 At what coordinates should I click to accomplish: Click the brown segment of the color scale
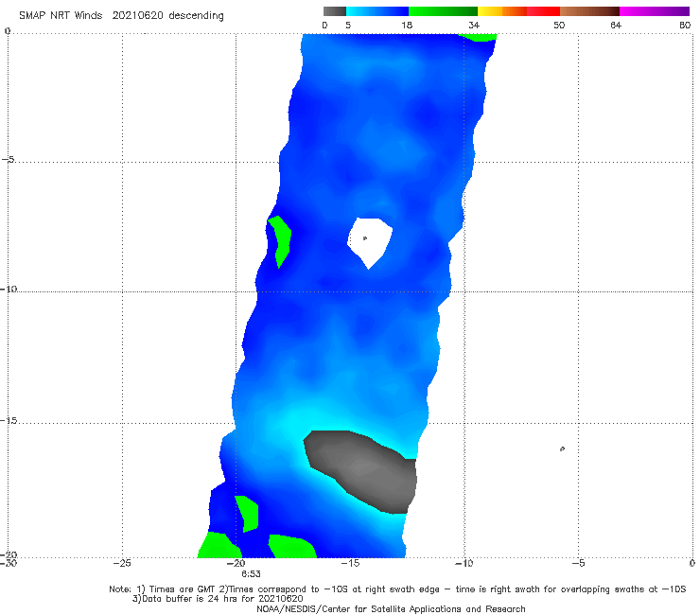point(589,11)
